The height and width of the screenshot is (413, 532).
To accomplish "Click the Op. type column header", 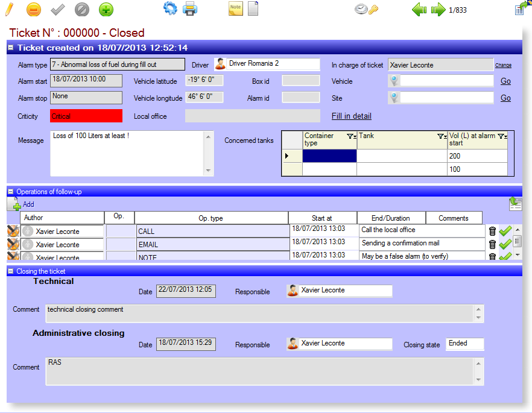I will click(211, 218).
